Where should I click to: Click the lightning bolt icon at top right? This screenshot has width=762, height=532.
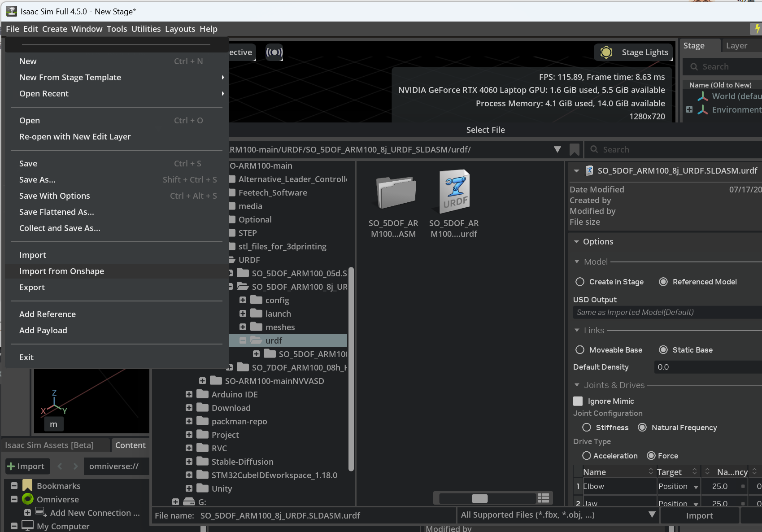pos(757,29)
